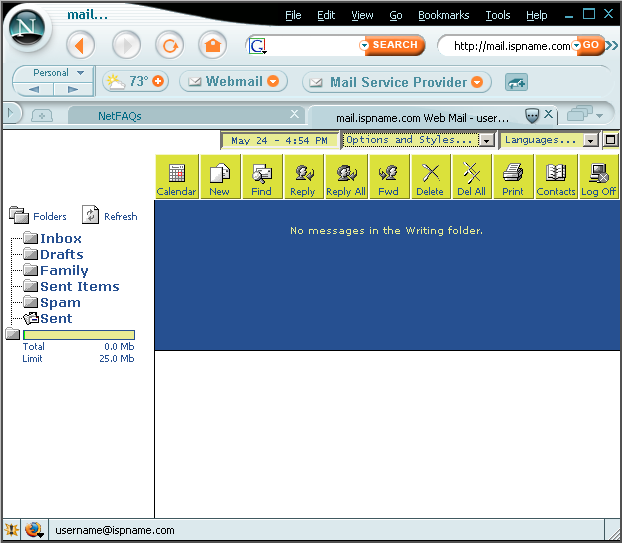622x543 pixels.
Task: Click the Delete toolbar button
Action: click(430, 177)
